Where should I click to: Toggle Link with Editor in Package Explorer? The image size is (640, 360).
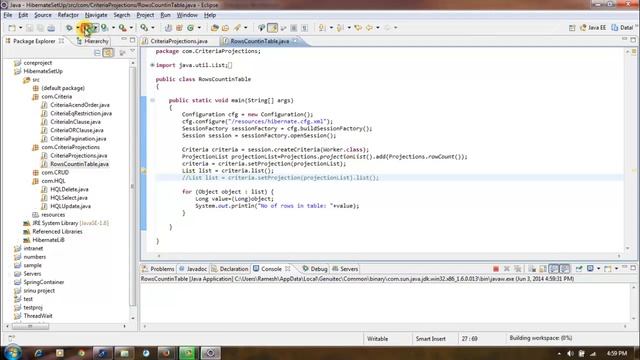[108, 53]
